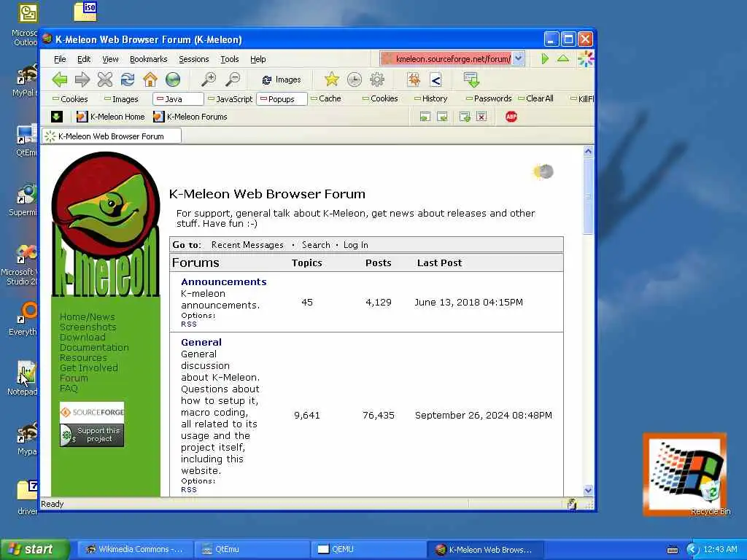Reload the page using the refresh icon
The height and width of the screenshot is (560, 747).
pyautogui.click(x=128, y=79)
